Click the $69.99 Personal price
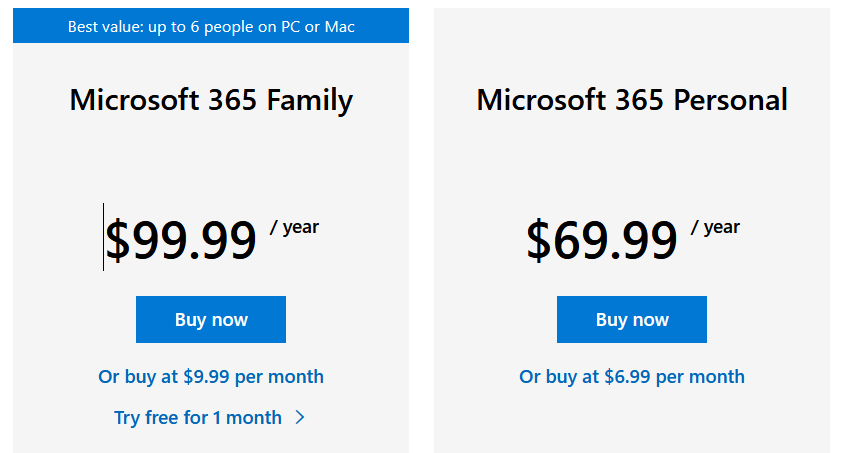The width and height of the screenshot is (847, 453). 603,241
